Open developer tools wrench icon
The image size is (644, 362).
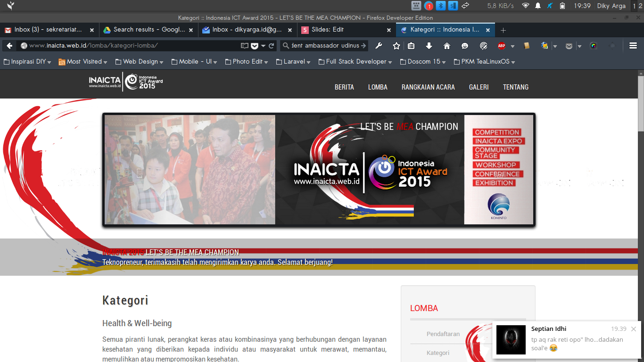pyautogui.click(x=379, y=46)
